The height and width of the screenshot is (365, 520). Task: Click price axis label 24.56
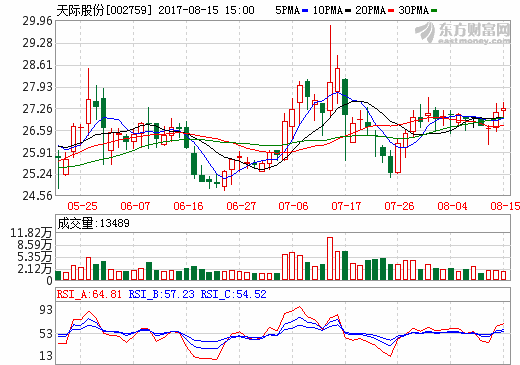click(x=38, y=196)
